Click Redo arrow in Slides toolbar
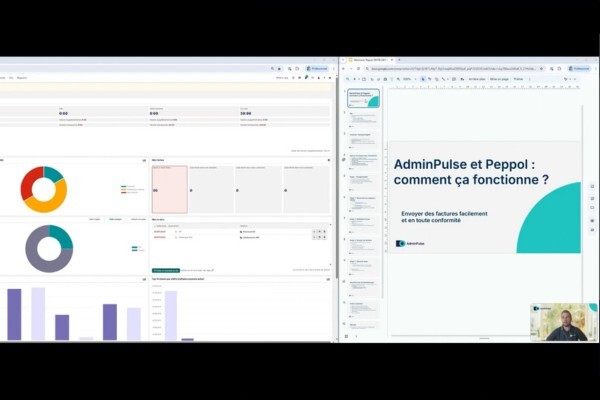Screen dimensions: 600x400 378,79
